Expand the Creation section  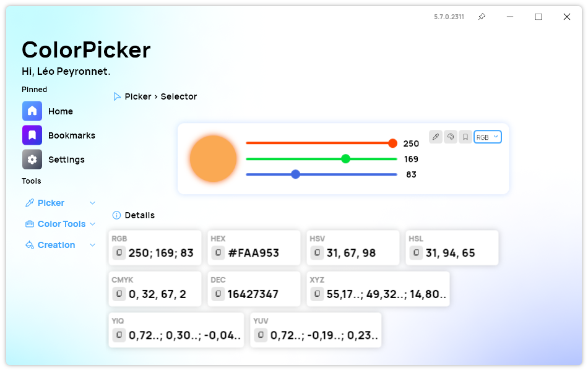coord(92,245)
